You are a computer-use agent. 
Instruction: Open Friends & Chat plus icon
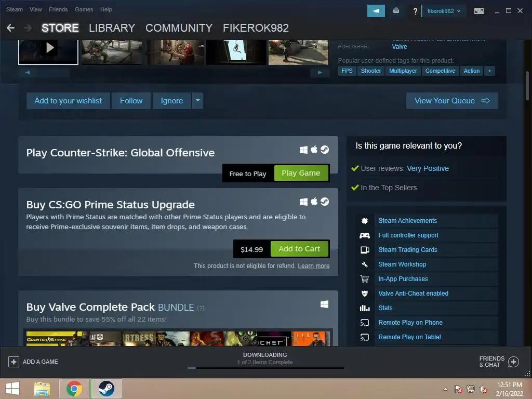pos(513,362)
